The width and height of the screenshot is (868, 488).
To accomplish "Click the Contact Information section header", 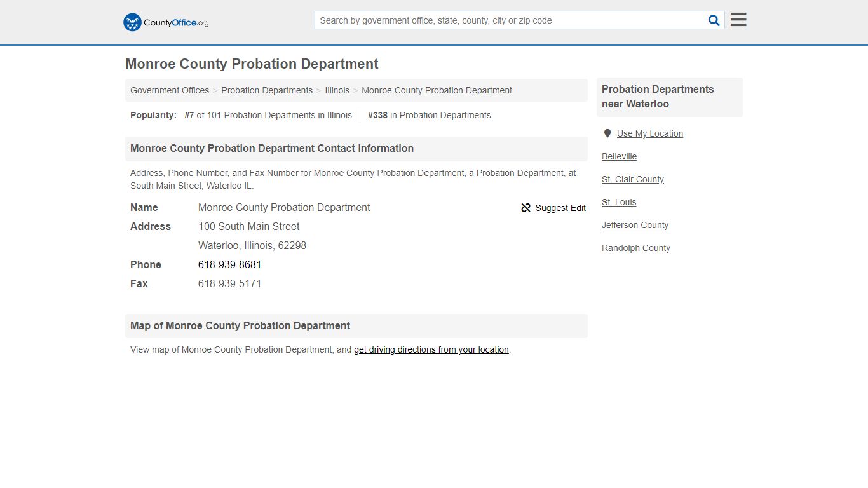I will tap(356, 149).
